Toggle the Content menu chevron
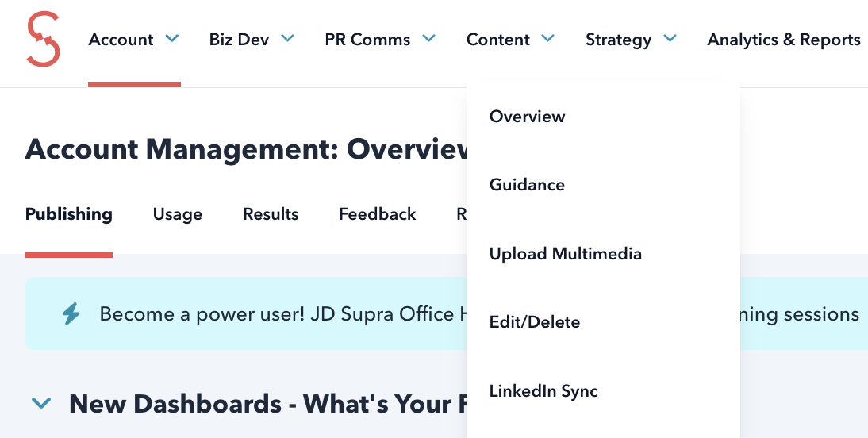868x438 pixels. (548, 38)
